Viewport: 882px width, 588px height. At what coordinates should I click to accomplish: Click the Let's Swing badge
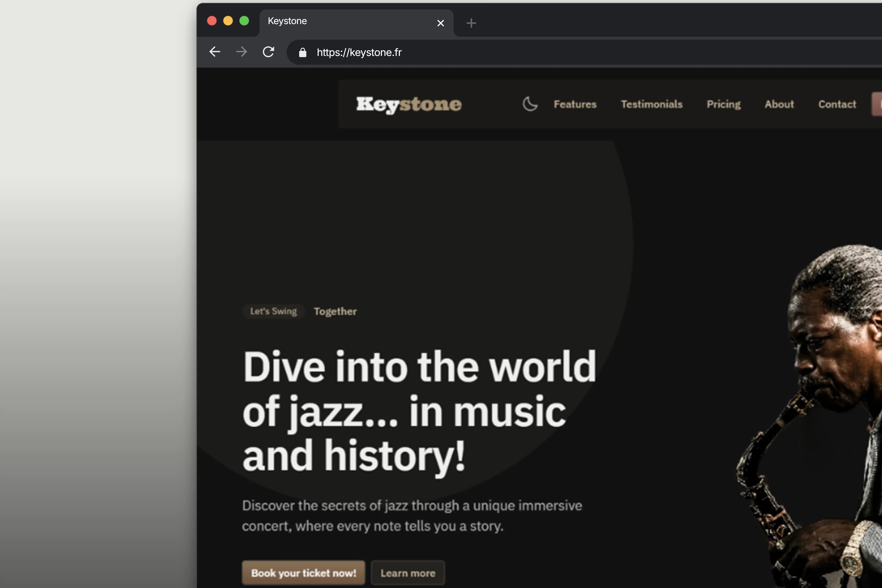273,311
